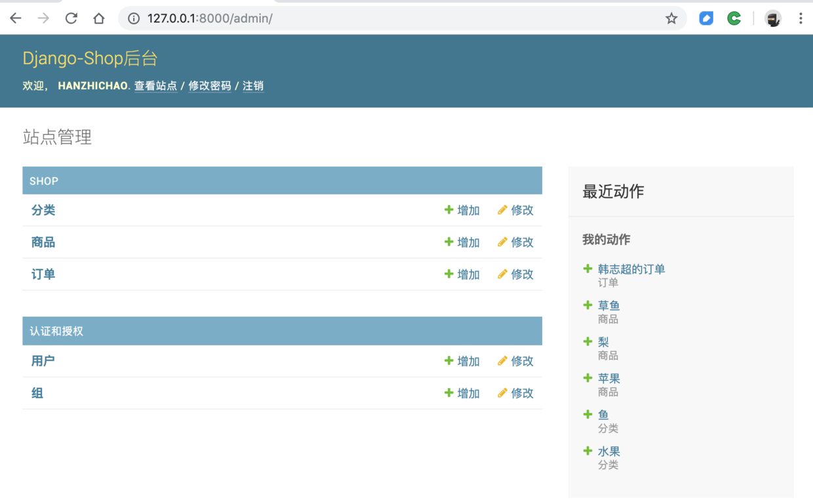Open recent action 梨
This screenshot has width=813, height=504.
click(604, 342)
